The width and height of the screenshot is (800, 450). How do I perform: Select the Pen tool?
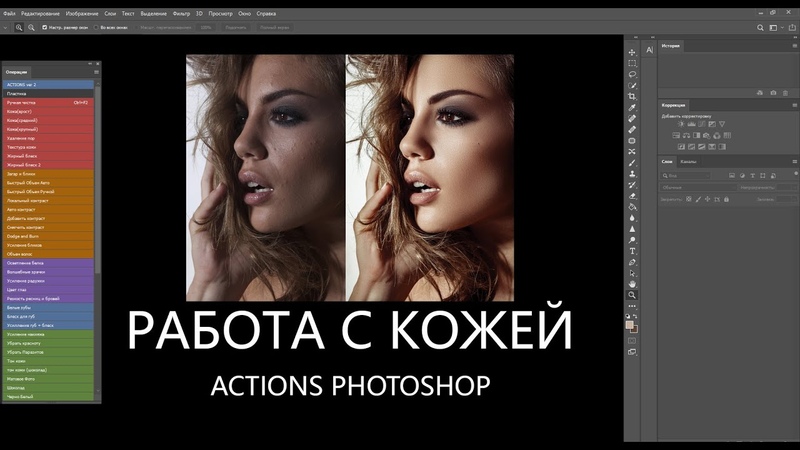click(632, 262)
